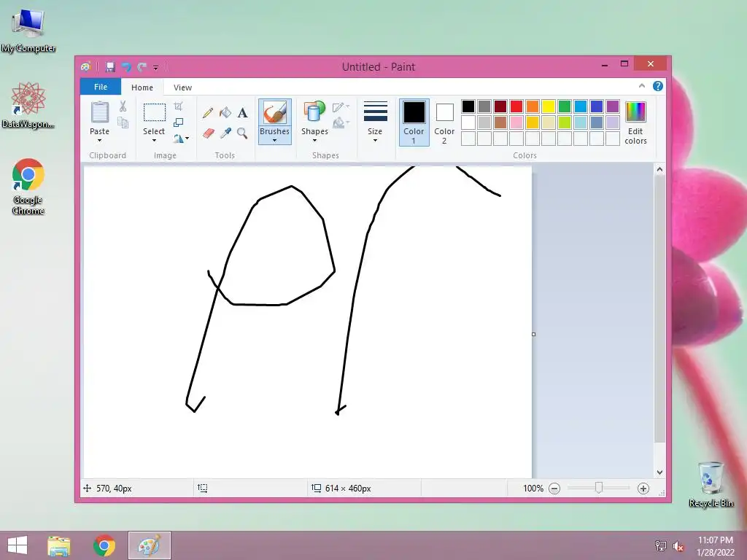The height and width of the screenshot is (560, 747).
Task: Click the Shapes gallery icon
Action: 314,112
